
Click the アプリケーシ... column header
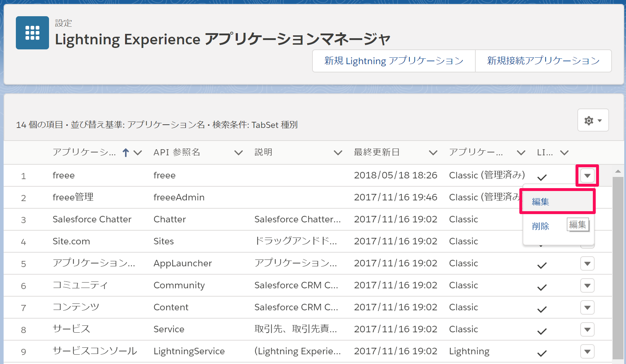tap(84, 152)
